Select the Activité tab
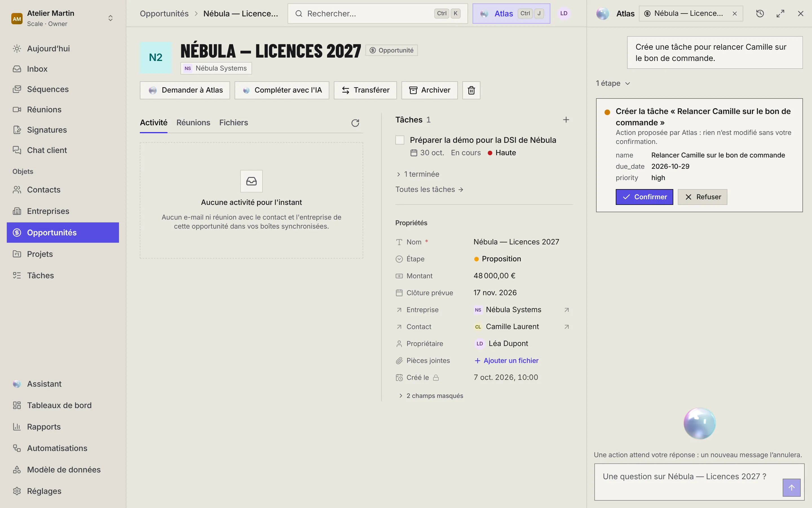The image size is (812, 508). tap(153, 123)
